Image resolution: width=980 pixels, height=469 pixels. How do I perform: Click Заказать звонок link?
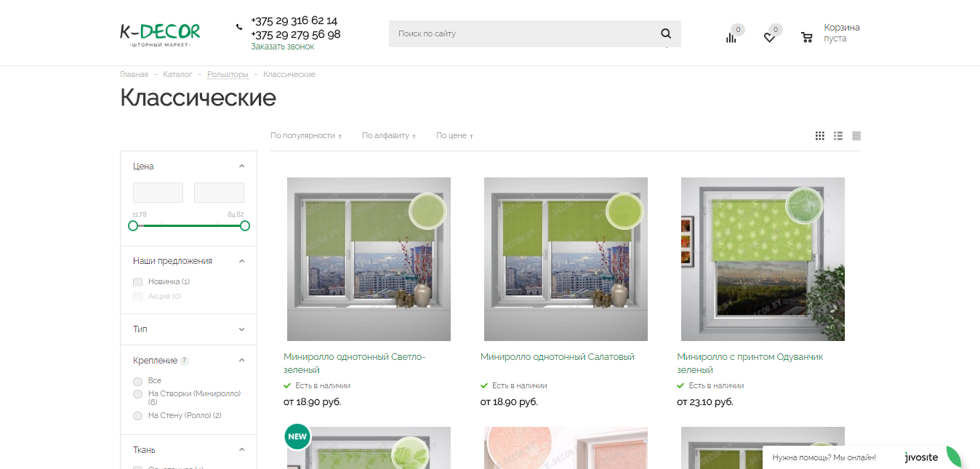pyautogui.click(x=283, y=47)
